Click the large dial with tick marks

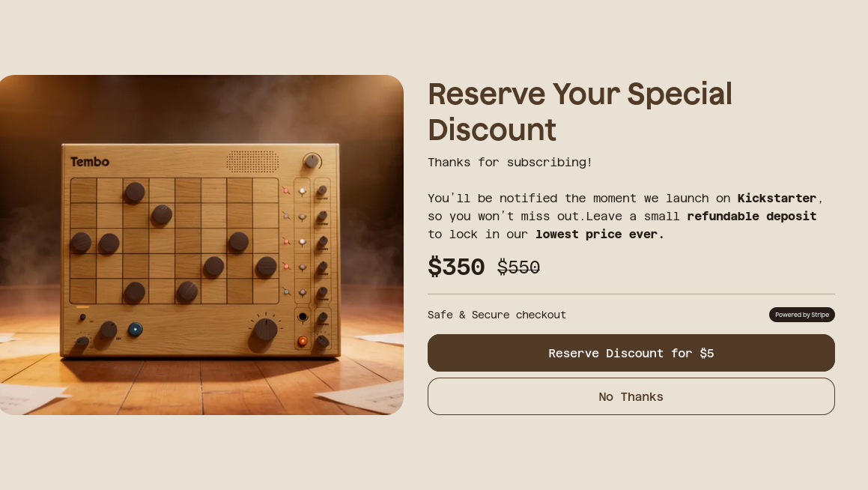pos(265,328)
